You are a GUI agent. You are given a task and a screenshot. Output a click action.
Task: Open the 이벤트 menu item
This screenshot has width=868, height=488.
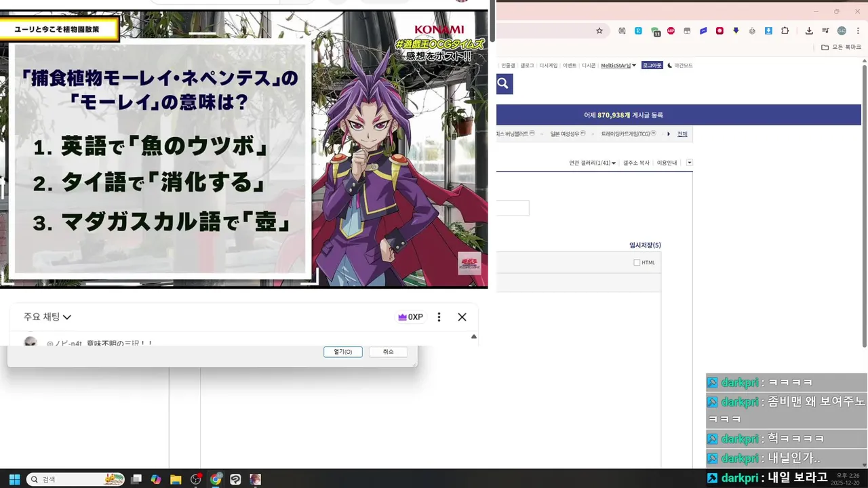[570, 65]
